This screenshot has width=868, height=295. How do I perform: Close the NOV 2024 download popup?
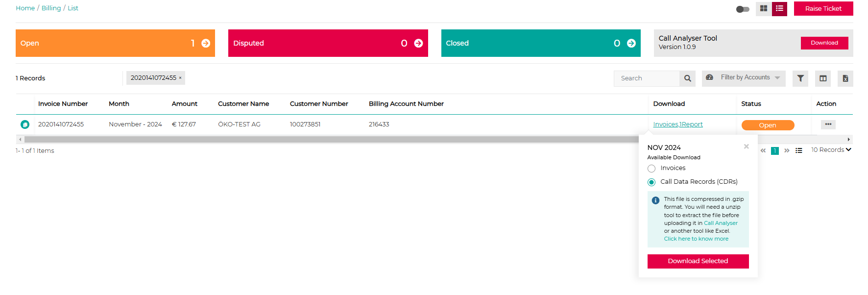pos(747,147)
